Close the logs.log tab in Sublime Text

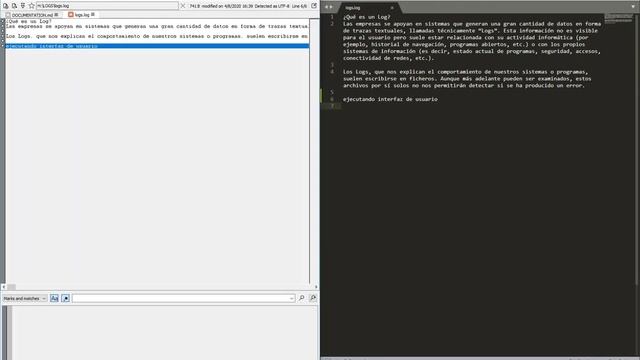(392, 7)
